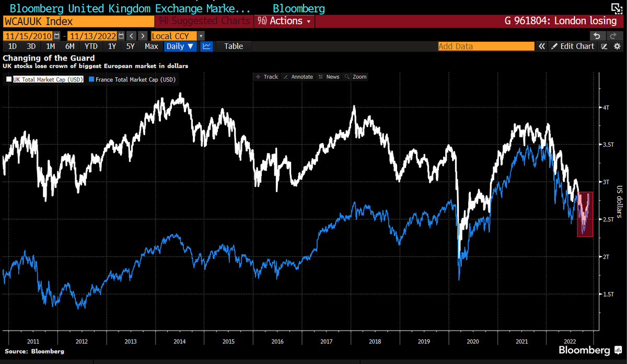Enable the Track crosshair tool
Screen dimensions: 627x364
(266, 77)
